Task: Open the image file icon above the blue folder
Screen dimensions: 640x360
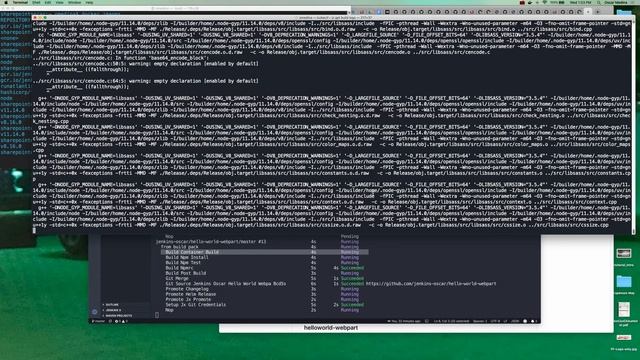Action: [x=624, y=253]
